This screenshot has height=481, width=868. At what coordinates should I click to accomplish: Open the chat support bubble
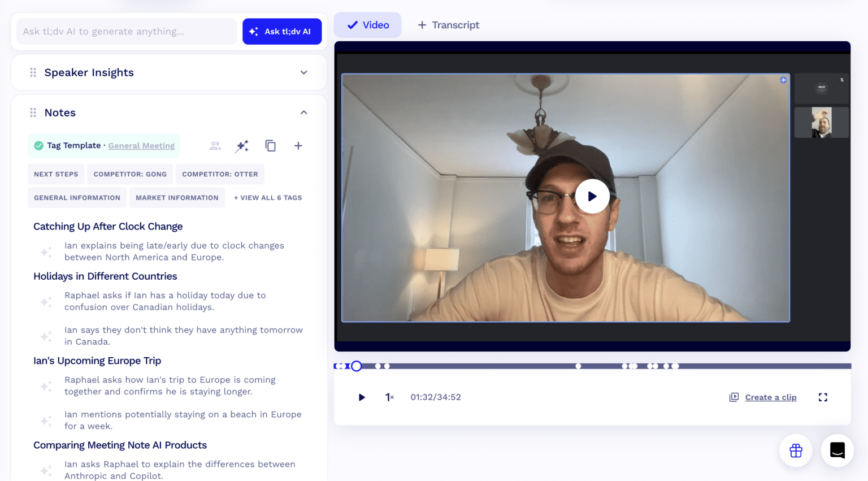coord(837,450)
